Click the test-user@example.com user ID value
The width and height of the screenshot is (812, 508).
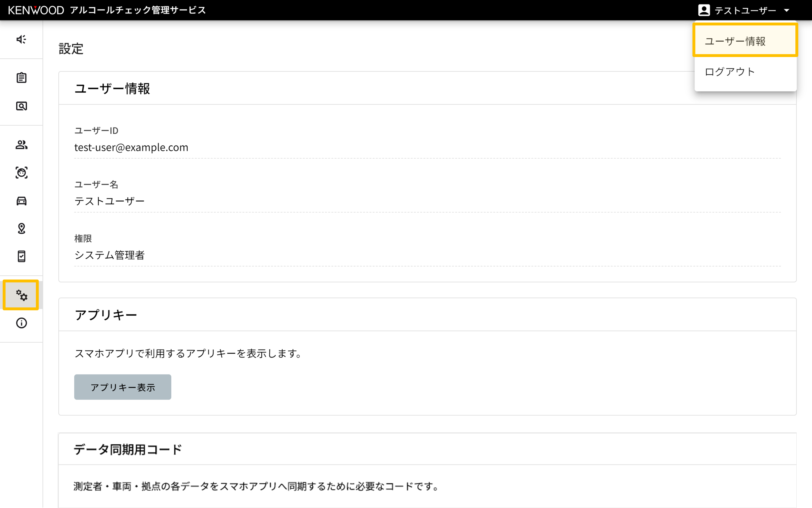pyautogui.click(x=131, y=147)
